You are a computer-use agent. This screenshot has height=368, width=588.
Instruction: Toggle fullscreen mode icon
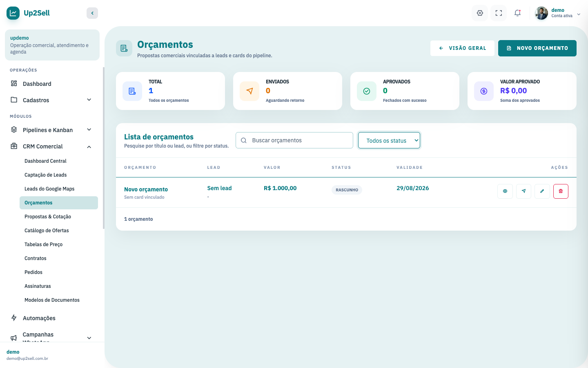point(499,13)
